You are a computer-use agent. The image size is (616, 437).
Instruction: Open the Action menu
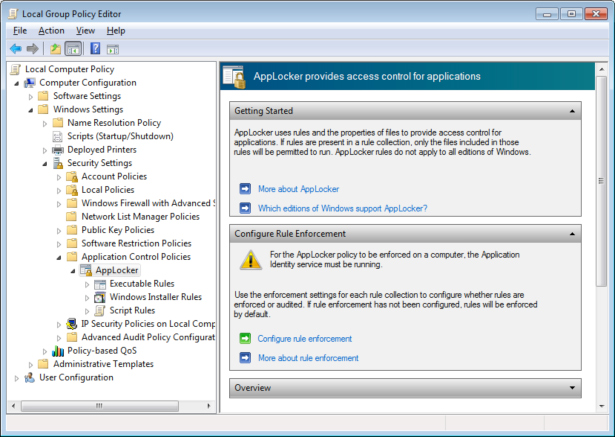coord(51,31)
